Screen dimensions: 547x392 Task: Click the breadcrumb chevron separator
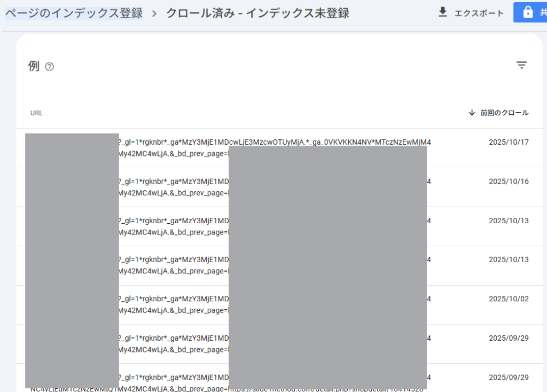click(154, 13)
